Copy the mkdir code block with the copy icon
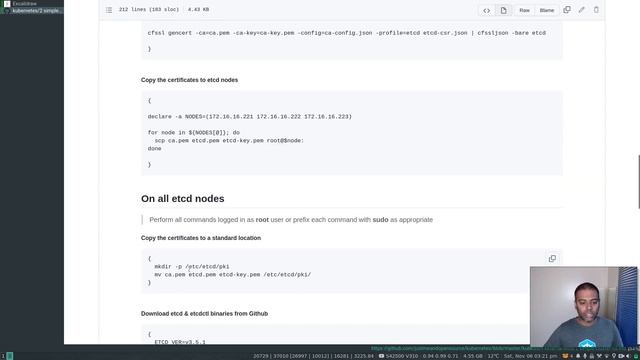 552,259
